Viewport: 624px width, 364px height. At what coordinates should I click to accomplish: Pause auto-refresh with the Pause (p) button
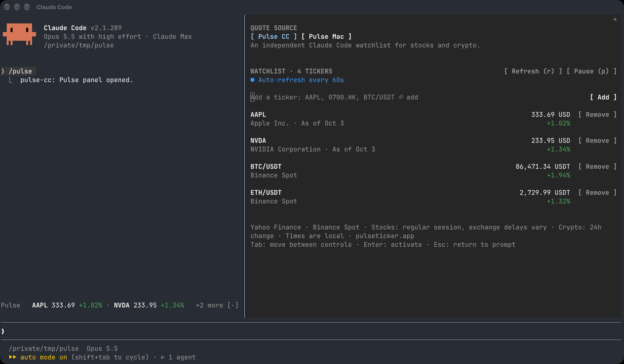(591, 71)
